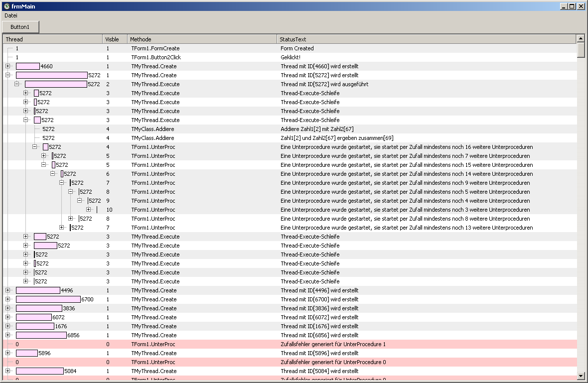
Task: Expand thread 6072 node
Action: point(8,317)
